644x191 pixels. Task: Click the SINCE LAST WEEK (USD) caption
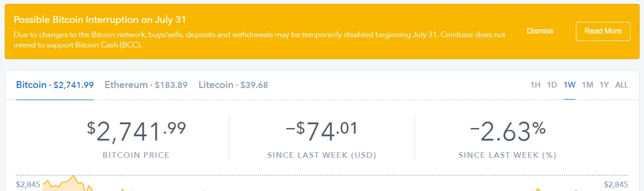322,155
